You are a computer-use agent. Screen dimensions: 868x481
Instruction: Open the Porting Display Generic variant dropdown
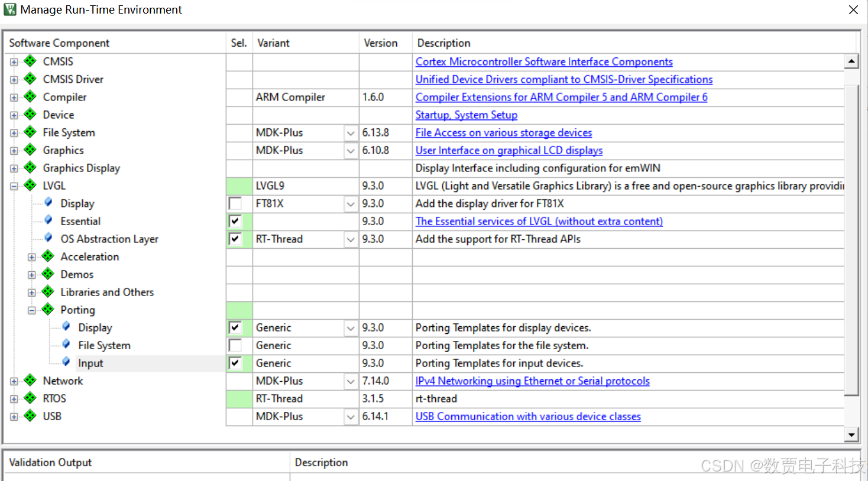point(351,328)
